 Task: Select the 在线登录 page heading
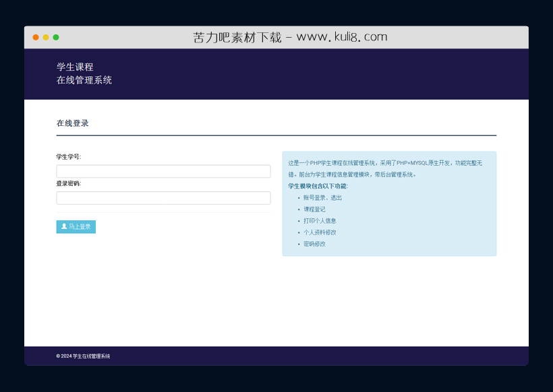click(x=73, y=123)
